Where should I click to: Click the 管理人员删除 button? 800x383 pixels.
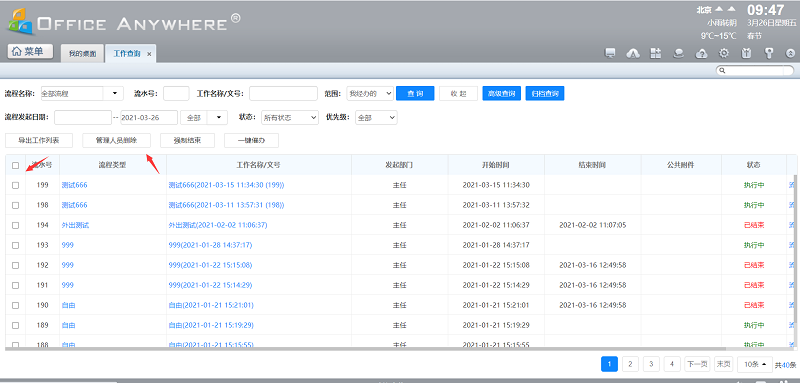[116, 140]
